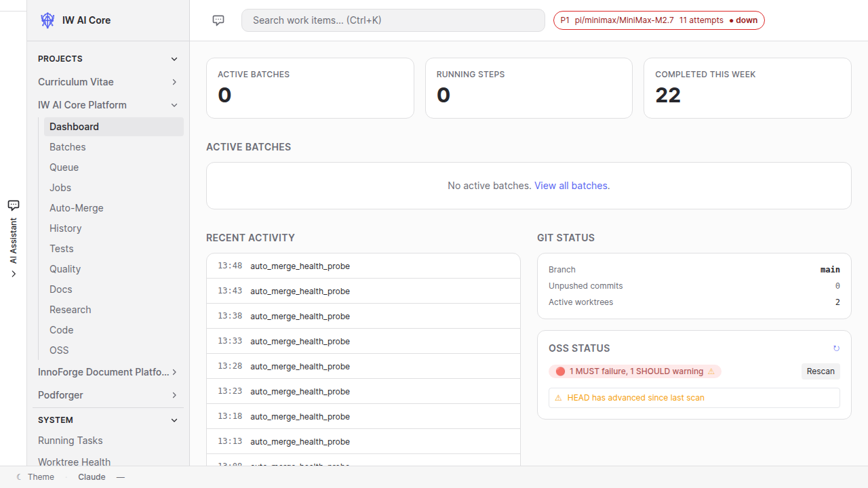Open Running Tasks under System
This screenshot has width=868, height=488.
click(x=108, y=441)
